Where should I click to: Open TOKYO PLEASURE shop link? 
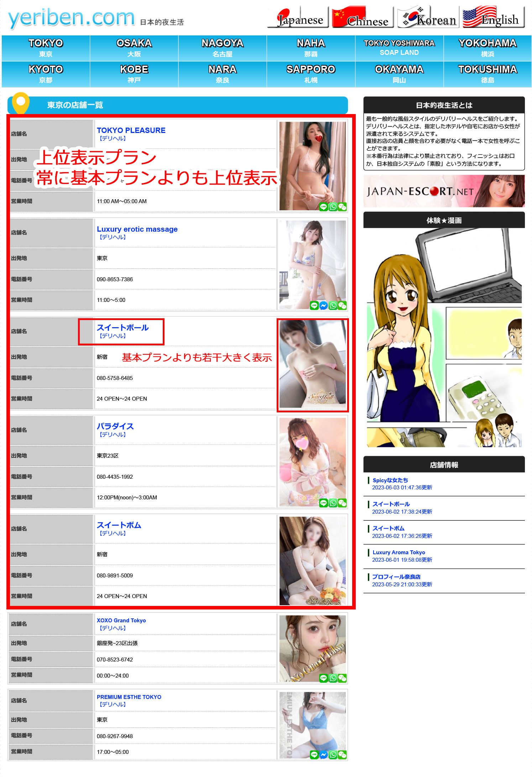(x=131, y=130)
